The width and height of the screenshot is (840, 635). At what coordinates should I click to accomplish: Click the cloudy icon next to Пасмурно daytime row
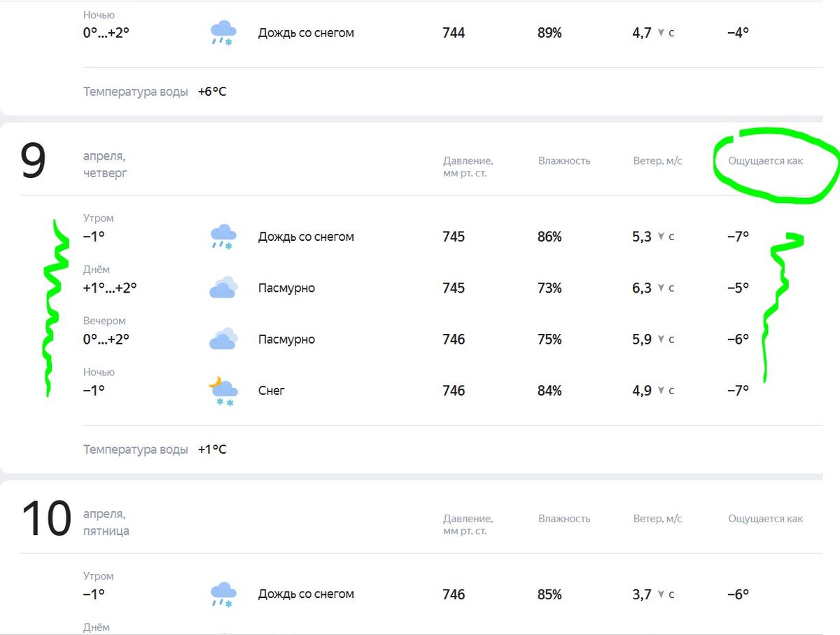coord(222,287)
